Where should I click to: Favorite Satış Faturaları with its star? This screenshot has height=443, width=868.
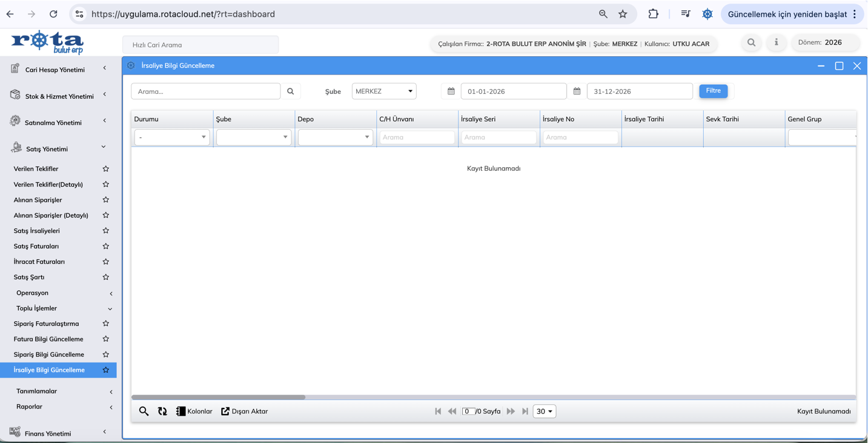tap(106, 246)
